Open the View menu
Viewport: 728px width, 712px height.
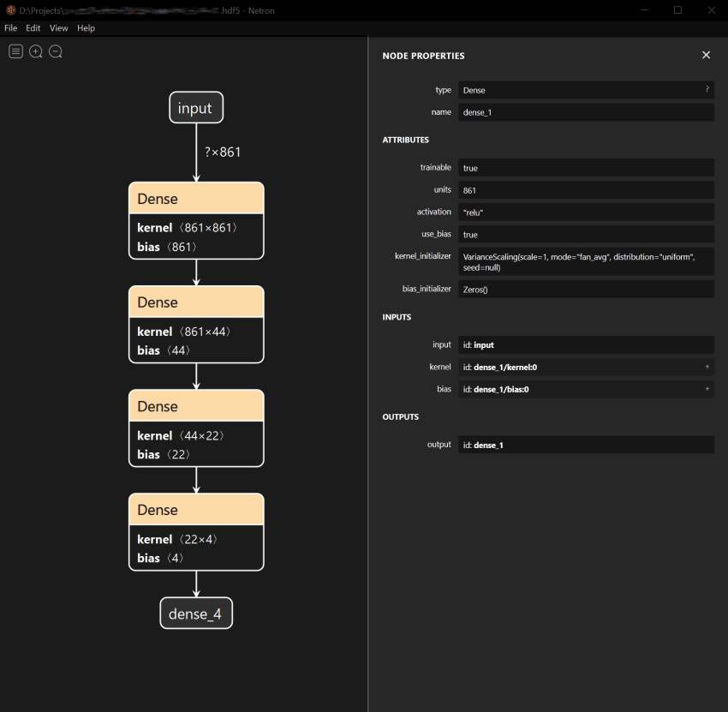[x=58, y=27]
